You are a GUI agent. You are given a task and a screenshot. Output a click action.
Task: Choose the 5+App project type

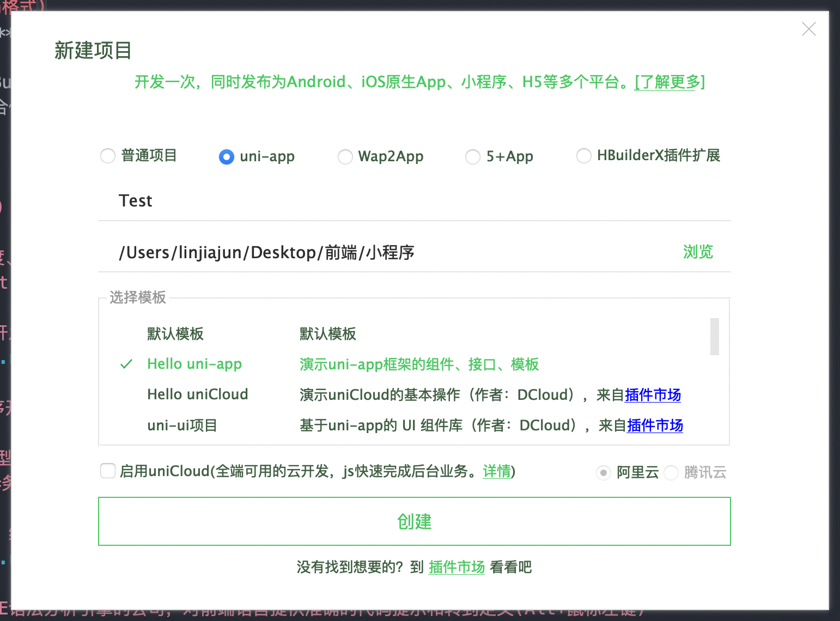[473, 157]
